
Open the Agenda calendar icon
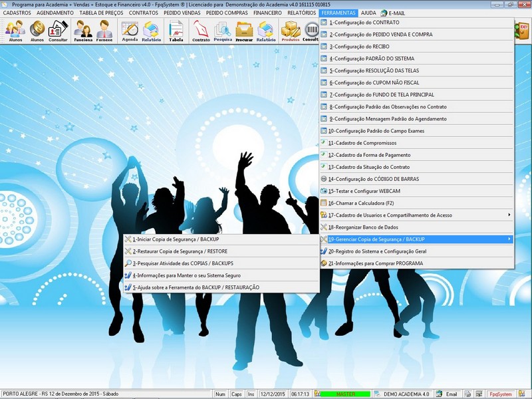(130, 31)
